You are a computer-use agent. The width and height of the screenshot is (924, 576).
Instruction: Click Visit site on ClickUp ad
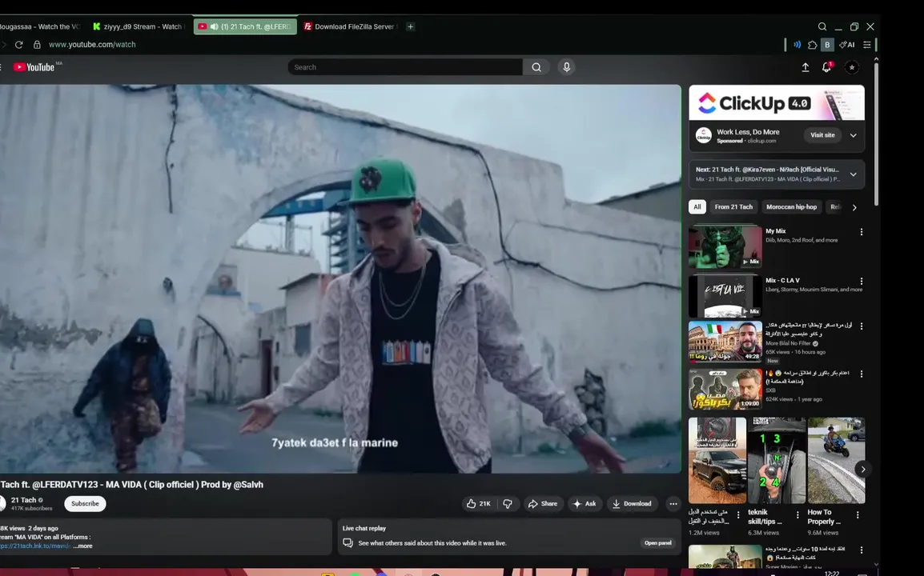point(822,135)
